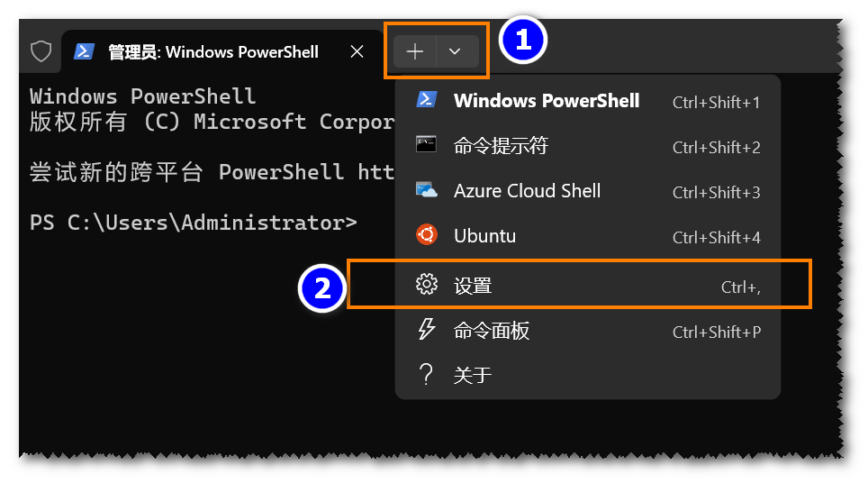Choose Windows PowerShell profile from menu
Viewport: 868px width, 483px height.
(x=588, y=101)
